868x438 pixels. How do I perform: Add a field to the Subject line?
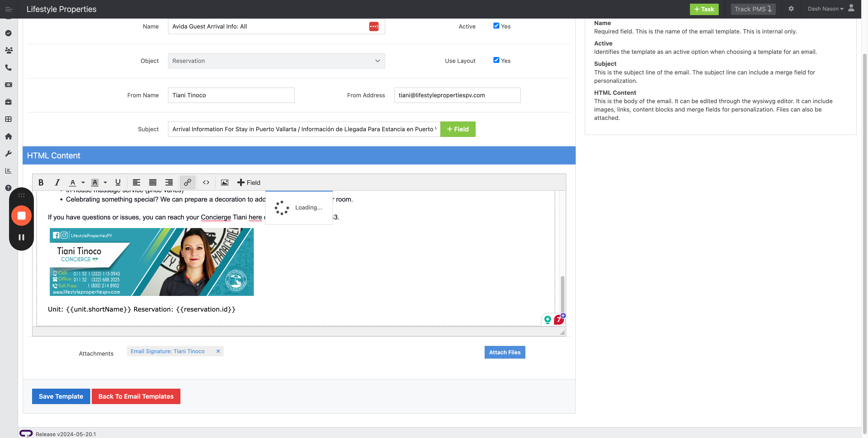coord(458,129)
